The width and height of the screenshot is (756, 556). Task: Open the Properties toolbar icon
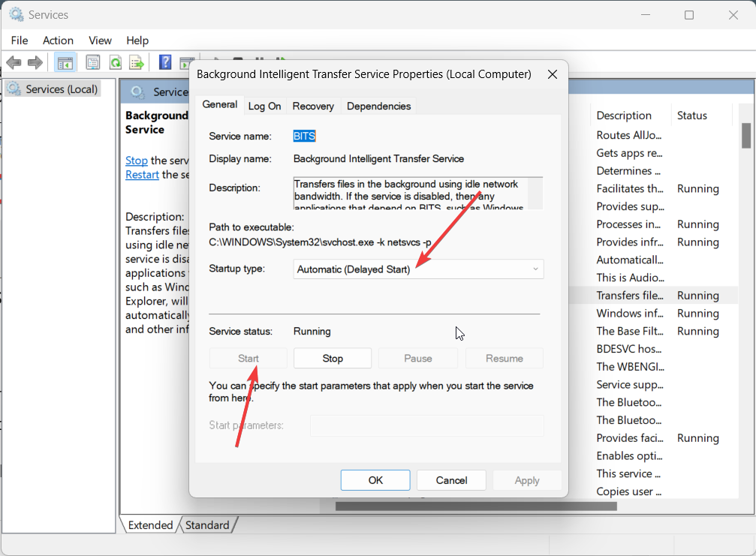click(x=92, y=62)
